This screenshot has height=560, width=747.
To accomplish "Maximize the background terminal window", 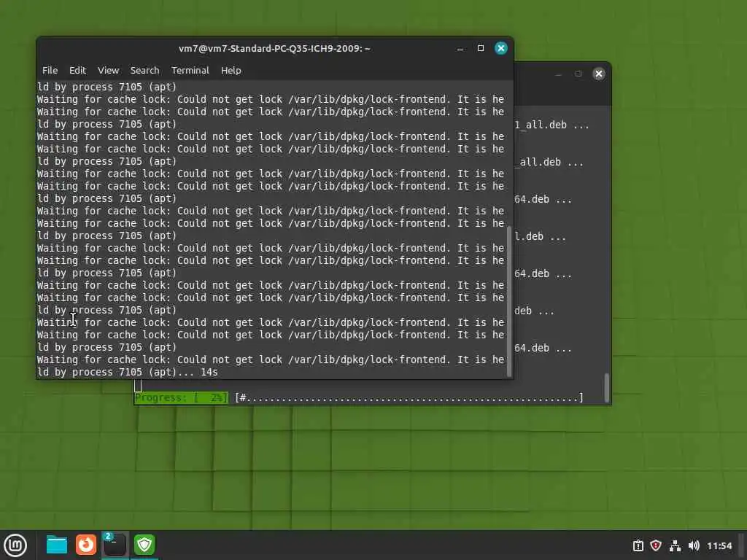I will 578,74.
